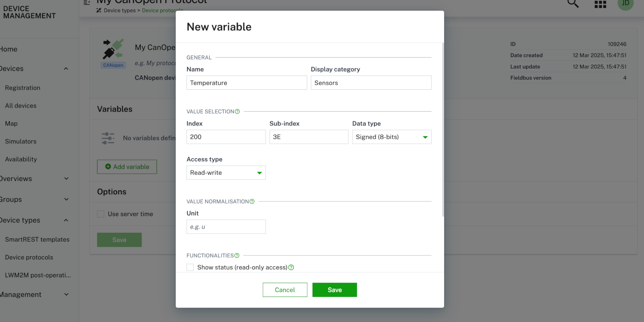Open the FUNCTIONALITIES help icon
Screen dimensions: 644x322
237,255
